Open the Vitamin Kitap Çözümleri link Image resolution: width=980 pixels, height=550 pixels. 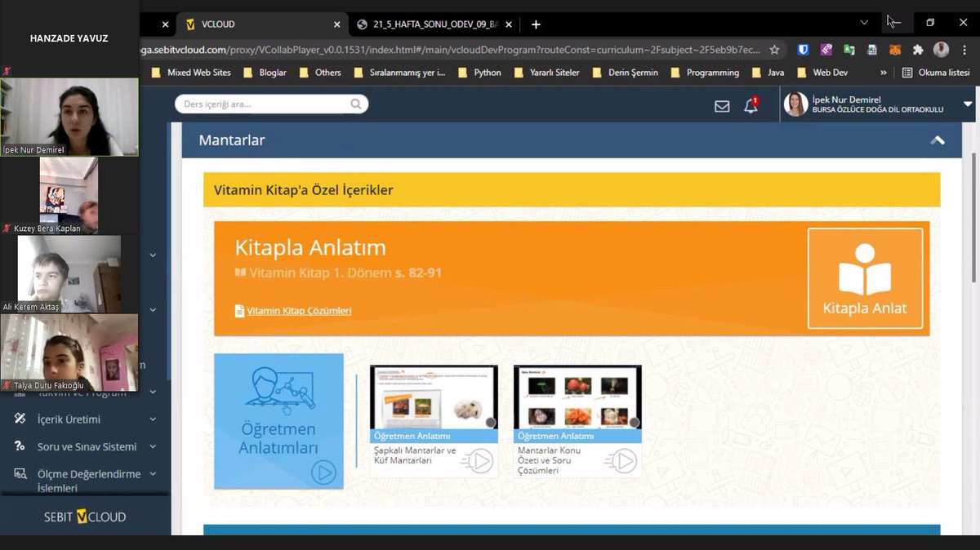point(299,311)
